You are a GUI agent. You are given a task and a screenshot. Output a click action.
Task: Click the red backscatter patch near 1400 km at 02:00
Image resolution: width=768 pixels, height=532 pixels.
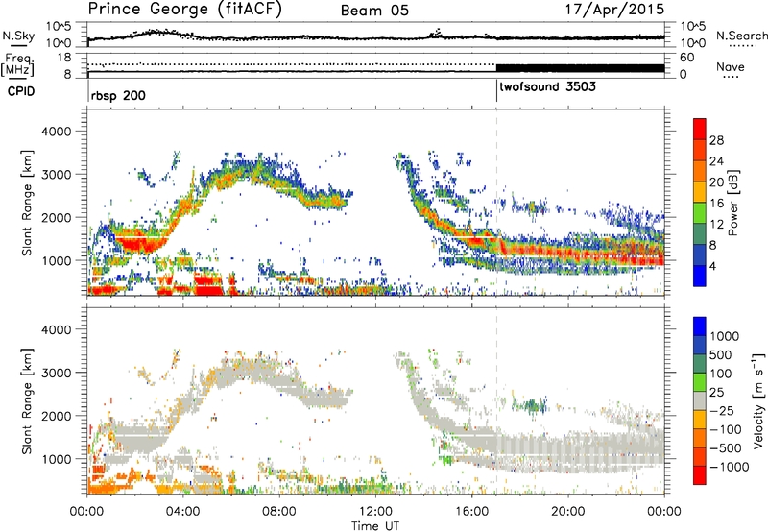[136, 243]
